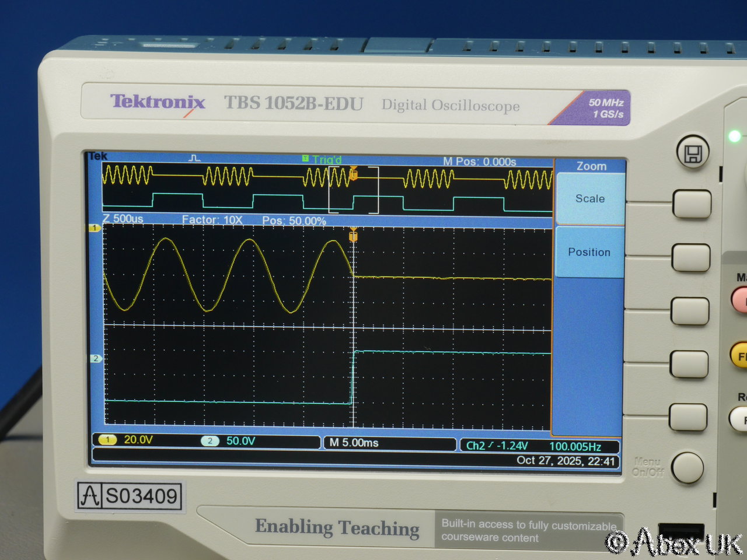Click the zoom window bracket in overview

click(x=354, y=190)
